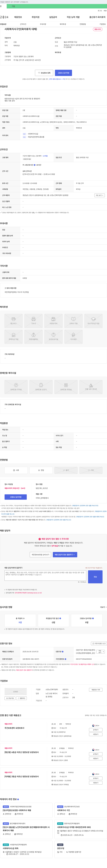Open the 취업지원 menu
Screen dimensions: 107x868
(35, 17)
